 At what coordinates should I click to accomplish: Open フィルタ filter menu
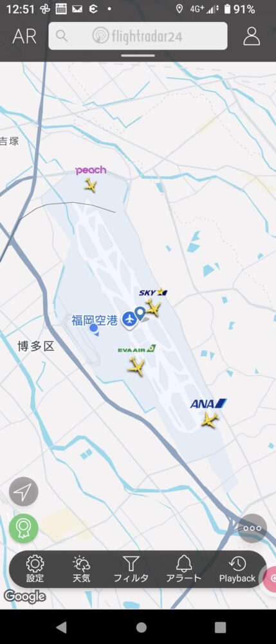131,569
